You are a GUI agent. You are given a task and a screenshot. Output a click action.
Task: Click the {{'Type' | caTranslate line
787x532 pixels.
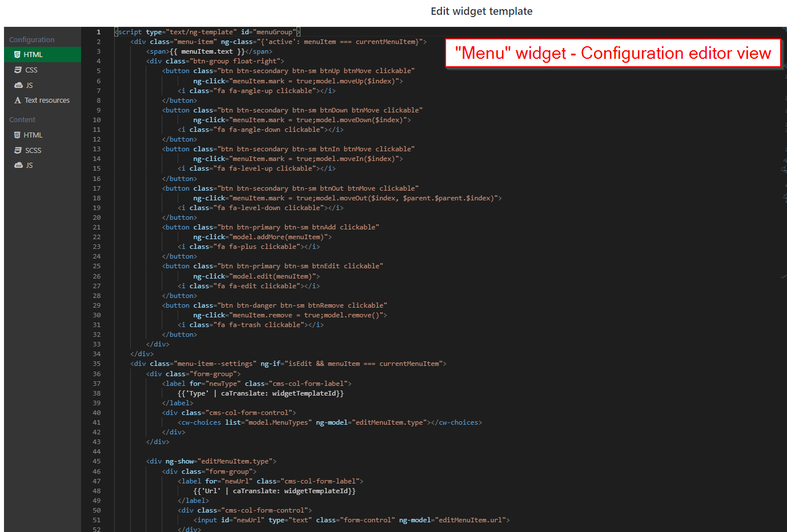point(261,393)
